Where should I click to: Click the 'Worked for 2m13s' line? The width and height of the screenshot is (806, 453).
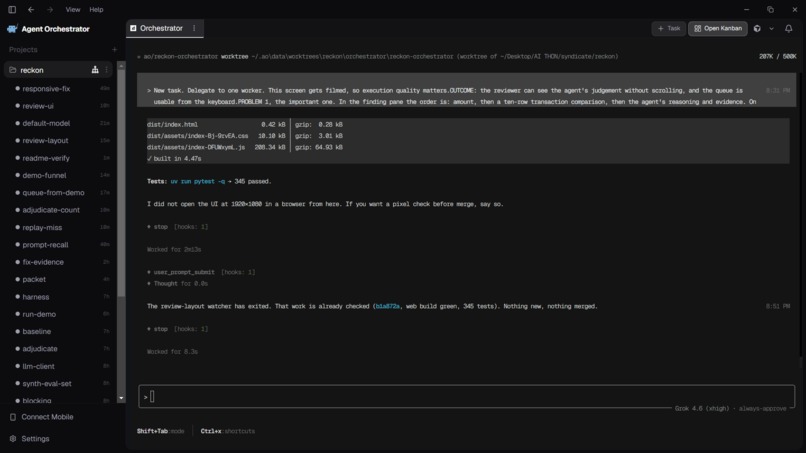coord(174,250)
